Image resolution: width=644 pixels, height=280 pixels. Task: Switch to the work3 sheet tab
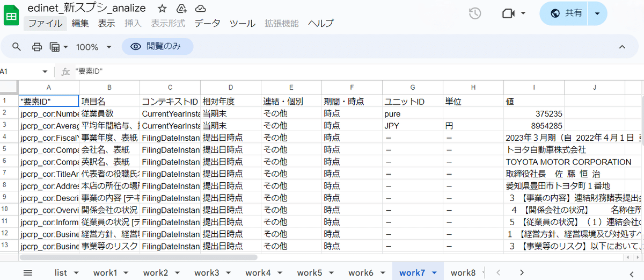click(x=207, y=272)
